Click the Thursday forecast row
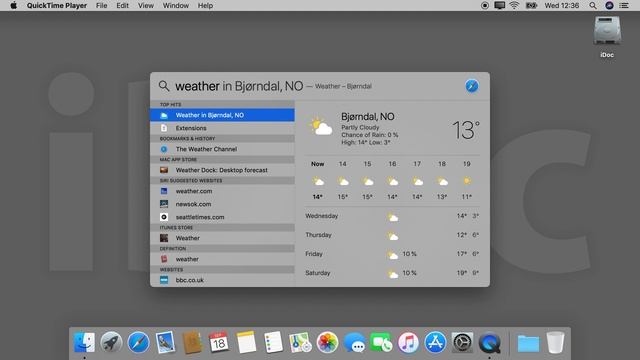 coord(392,235)
